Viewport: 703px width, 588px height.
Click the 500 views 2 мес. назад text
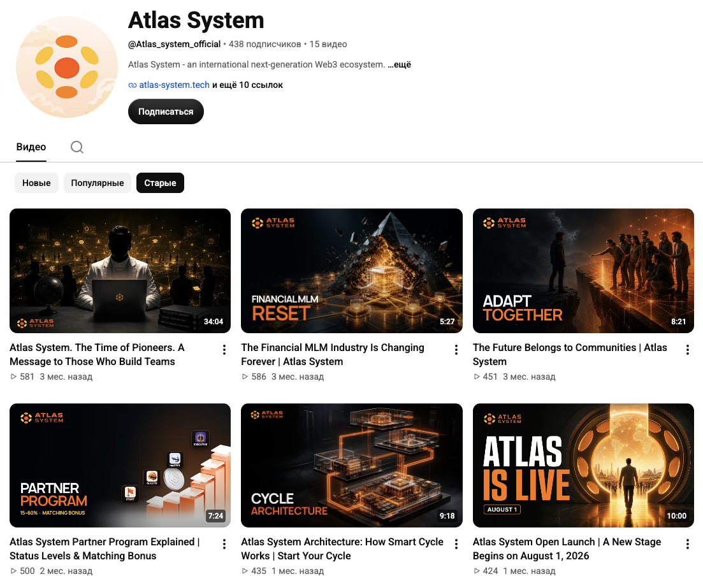point(56,571)
